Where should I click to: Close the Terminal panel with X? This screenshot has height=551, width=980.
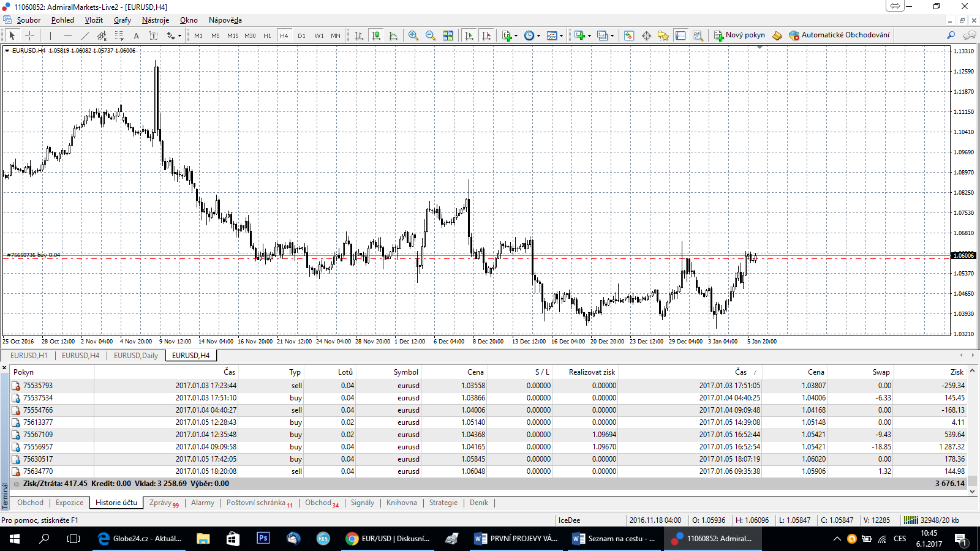tap(4, 368)
